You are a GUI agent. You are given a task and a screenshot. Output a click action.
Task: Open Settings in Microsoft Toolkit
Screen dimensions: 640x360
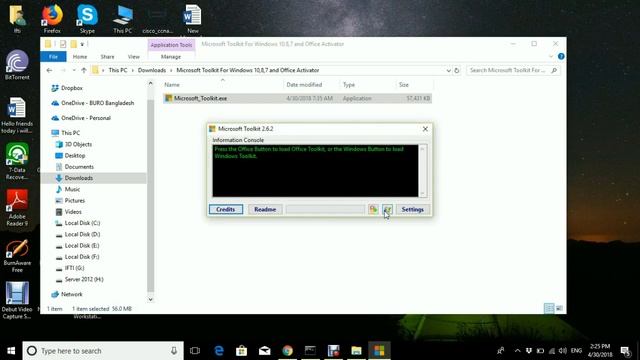click(413, 209)
